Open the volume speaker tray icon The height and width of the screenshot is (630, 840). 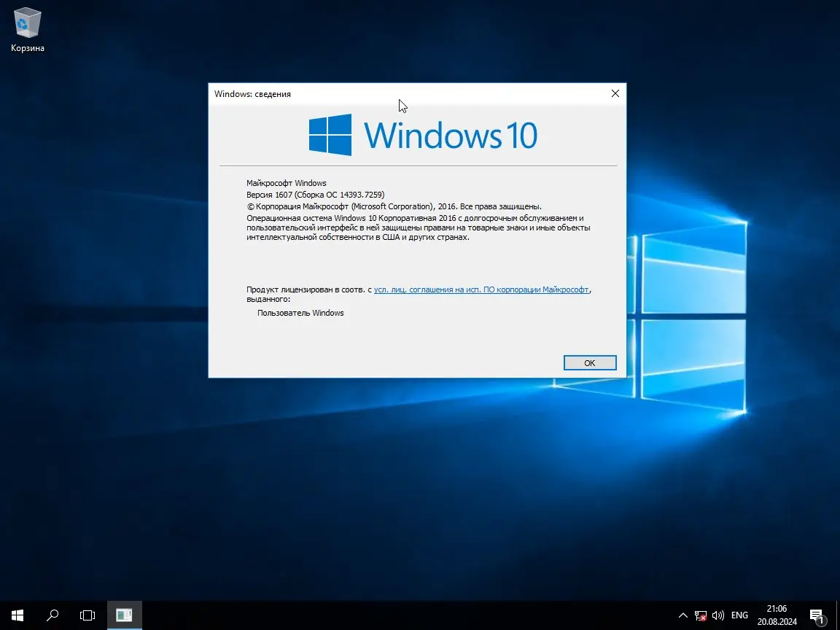tap(718, 615)
